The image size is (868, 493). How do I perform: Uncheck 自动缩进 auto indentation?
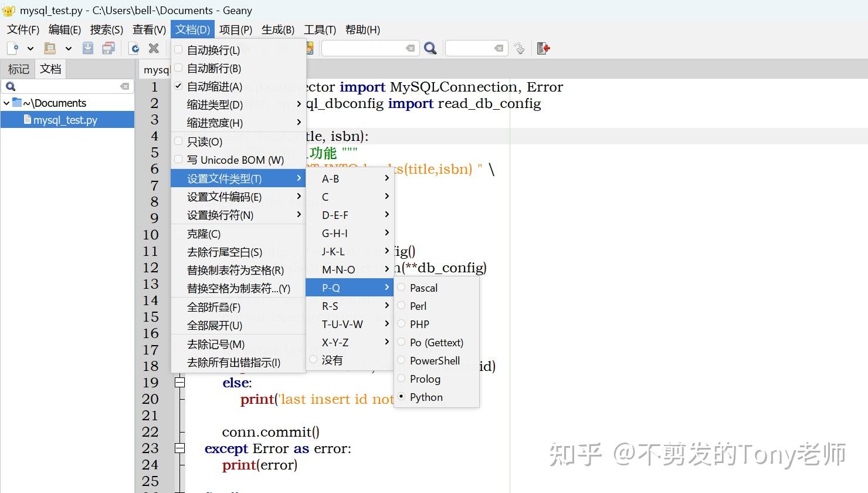coord(238,87)
